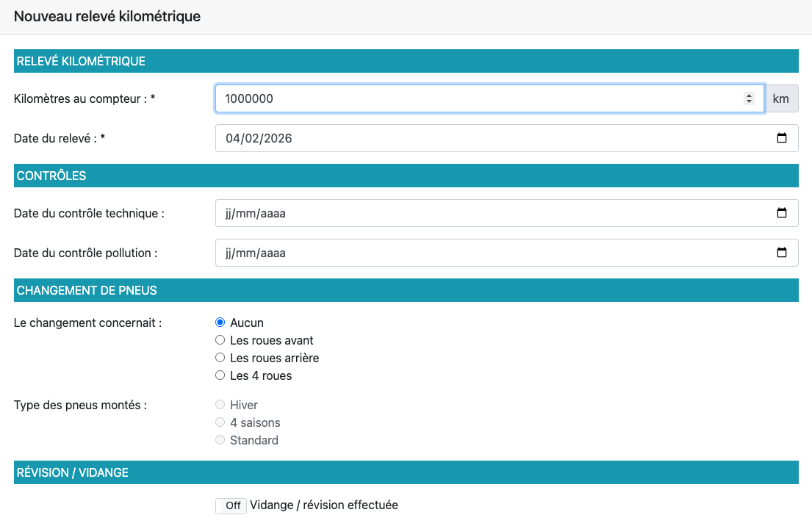Image resolution: width=812 pixels, height=526 pixels.
Task: Choose Les roues arrière option
Action: [x=220, y=358]
